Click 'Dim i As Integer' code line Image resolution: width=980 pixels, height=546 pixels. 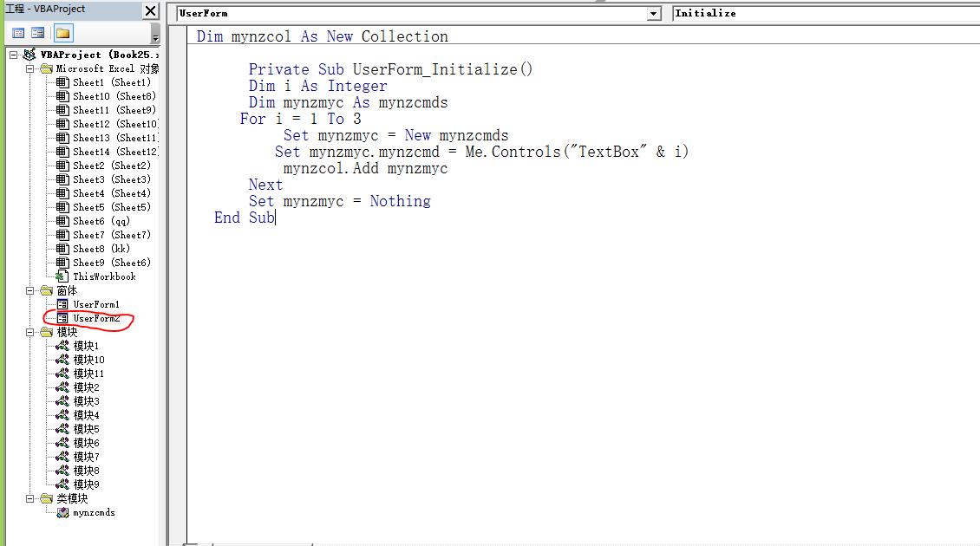pos(317,86)
